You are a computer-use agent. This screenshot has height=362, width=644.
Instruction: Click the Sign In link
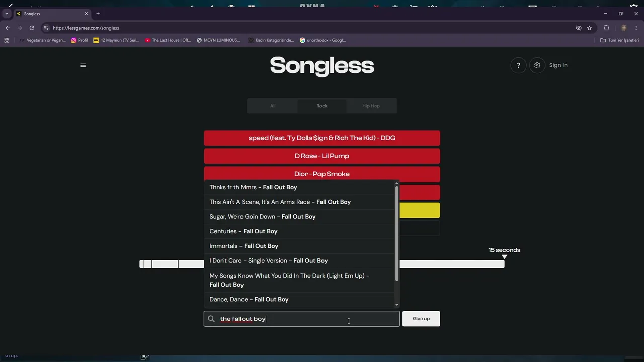point(558,65)
